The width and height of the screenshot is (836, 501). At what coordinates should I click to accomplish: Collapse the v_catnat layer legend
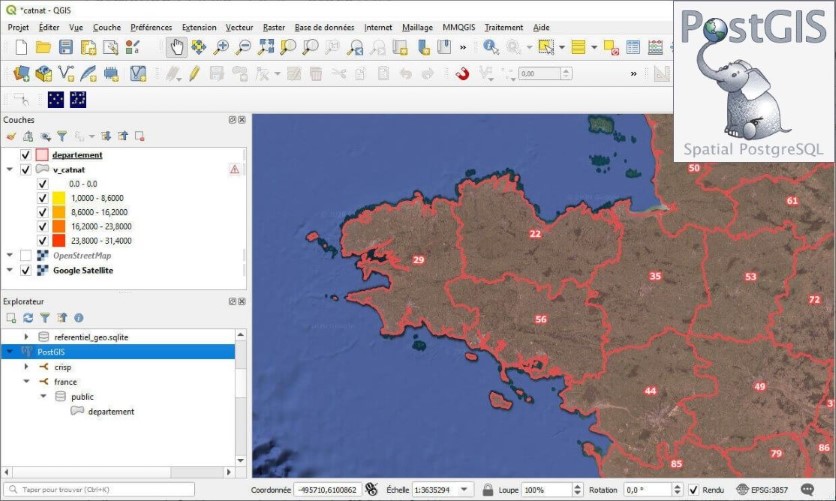click(9, 170)
